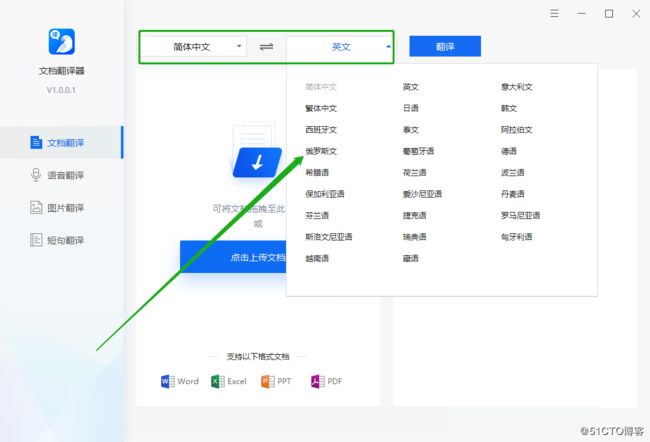Click the 支持以下格式文档 label
The image size is (650, 442).
coord(258,357)
